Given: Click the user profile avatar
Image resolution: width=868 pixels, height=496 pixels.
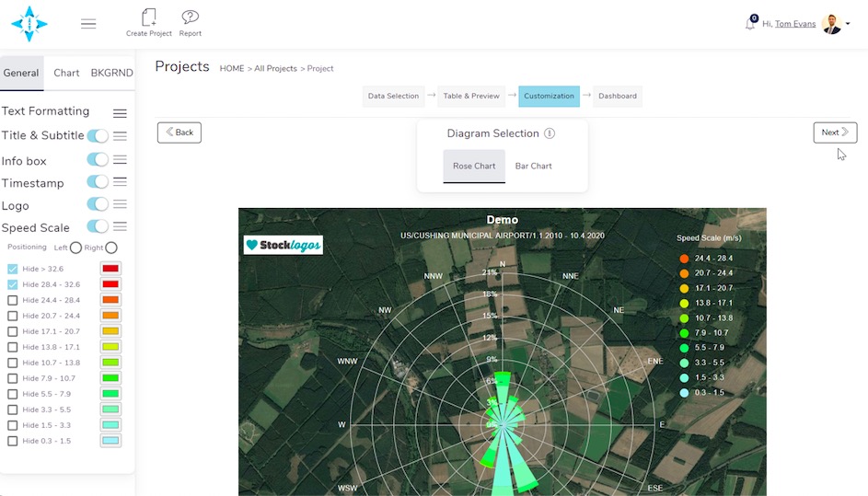Looking at the screenshot, I should point(831,24).
